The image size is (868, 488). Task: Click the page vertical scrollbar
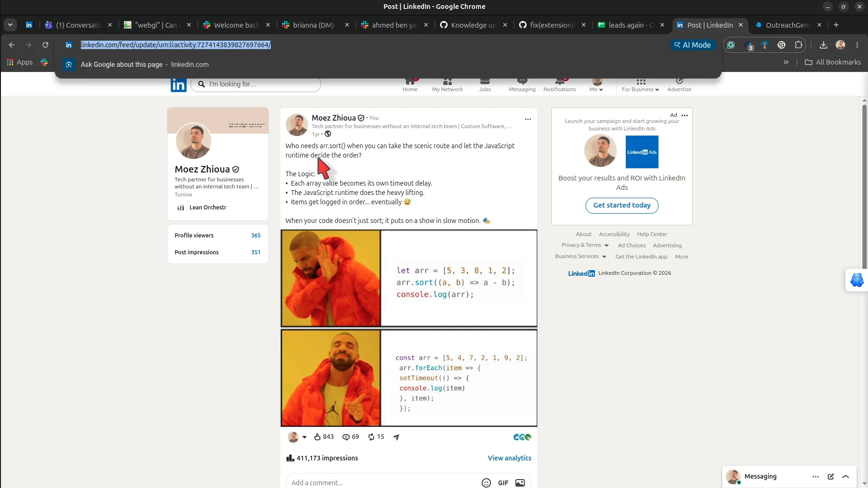click(864, 187)
